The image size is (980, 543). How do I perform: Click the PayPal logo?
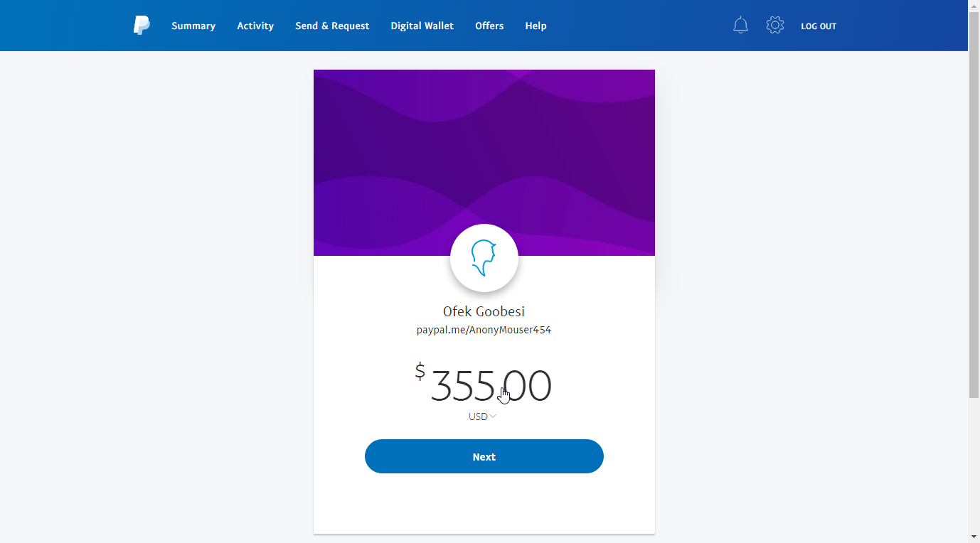(x=142, y=26)
